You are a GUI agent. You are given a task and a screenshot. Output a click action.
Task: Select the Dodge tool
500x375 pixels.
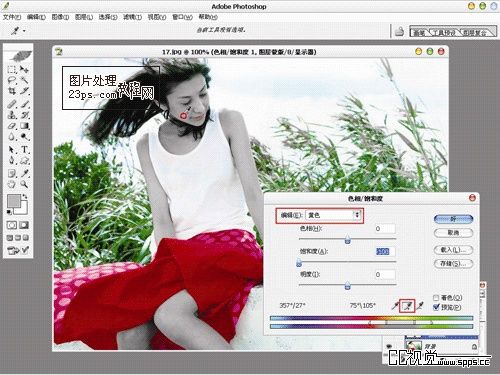[24, 137]
